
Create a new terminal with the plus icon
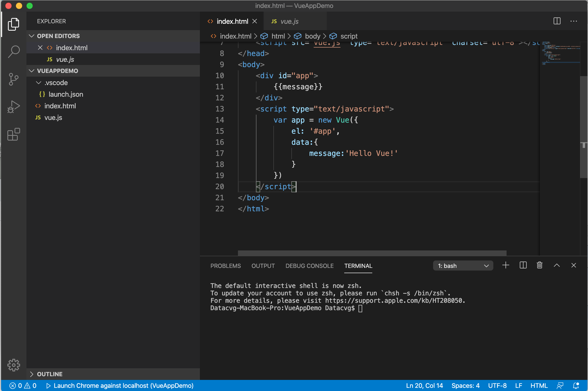pos(506,265)
